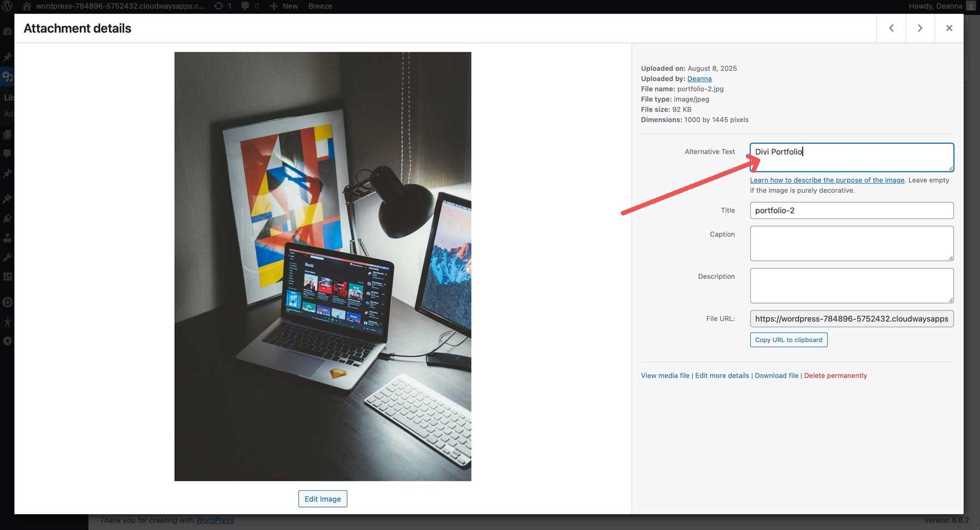Open the Divi icon in sidebar
Image resolution: width=980 pixels, height=530 pixels.
click(8, 302)
